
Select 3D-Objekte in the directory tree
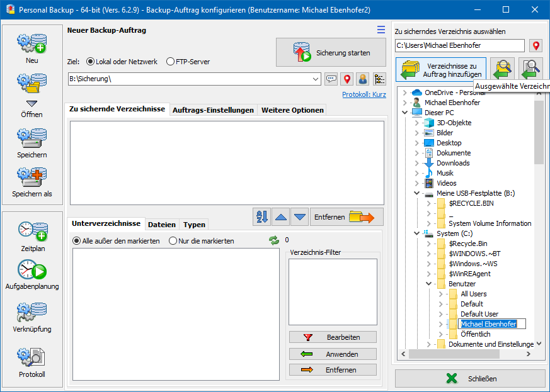coord(454,123)
